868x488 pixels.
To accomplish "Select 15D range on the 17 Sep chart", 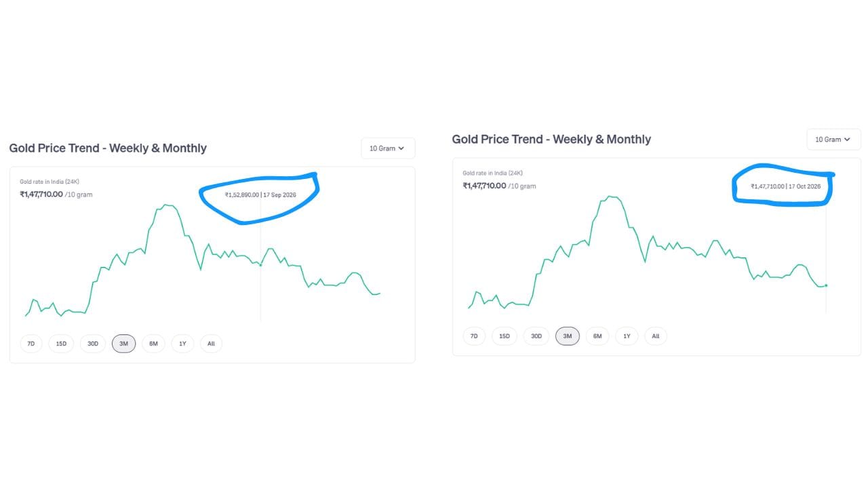I will pos(61,344).
